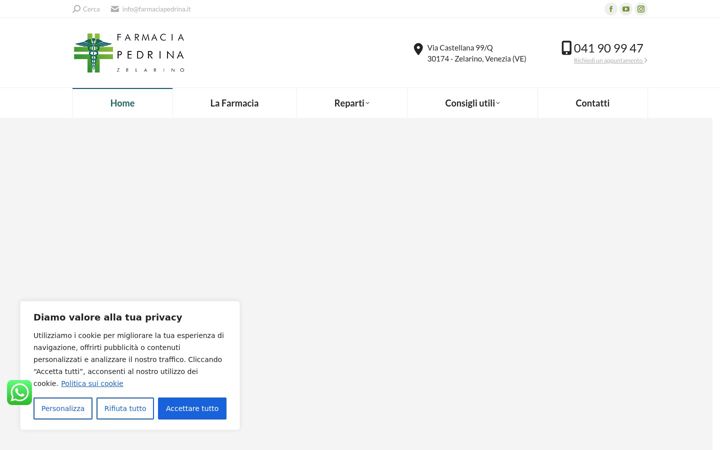This screenshot has width=720, height=450.
Task: Click the 30174 - Zelarino, Venezia (VE) text
Action: point(477,59)
